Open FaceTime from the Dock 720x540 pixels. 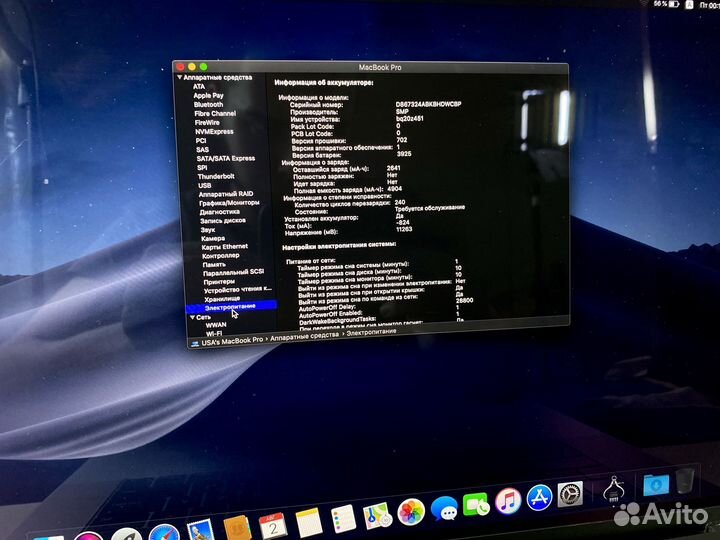(476, 505)
